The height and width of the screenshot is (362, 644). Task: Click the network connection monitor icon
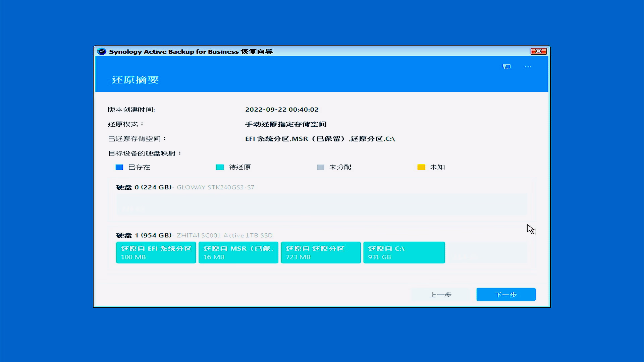[x=506, y=67]
